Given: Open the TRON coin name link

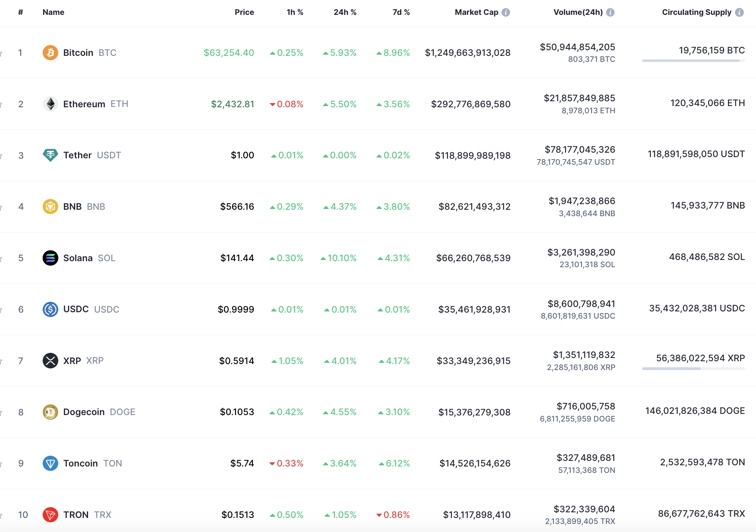Looking at the screenshot, I should click(76, 515).
